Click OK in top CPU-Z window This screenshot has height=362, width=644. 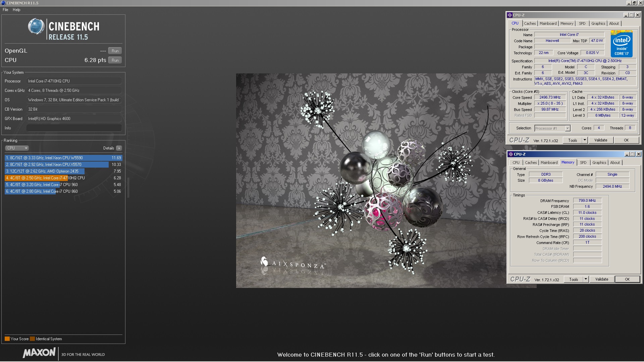click(x=626, y=140)
